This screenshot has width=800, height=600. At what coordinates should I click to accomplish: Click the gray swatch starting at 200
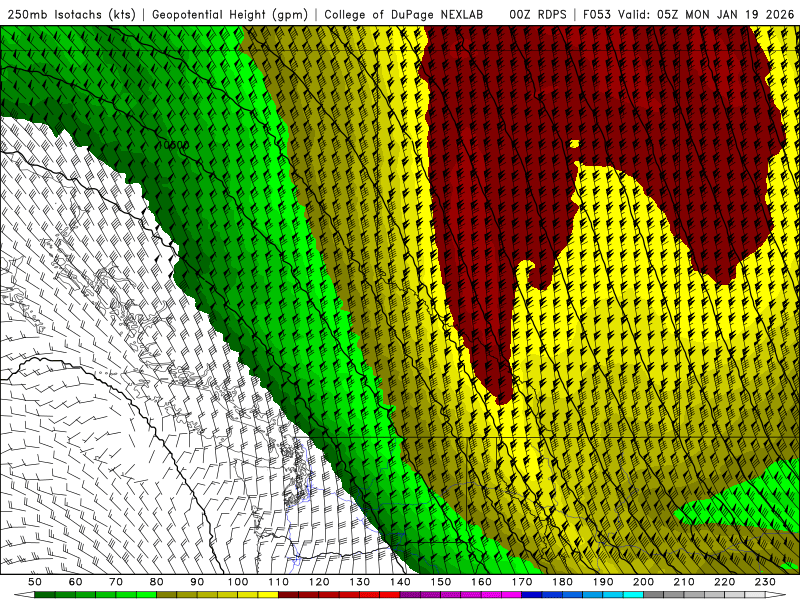pos(654,595)
